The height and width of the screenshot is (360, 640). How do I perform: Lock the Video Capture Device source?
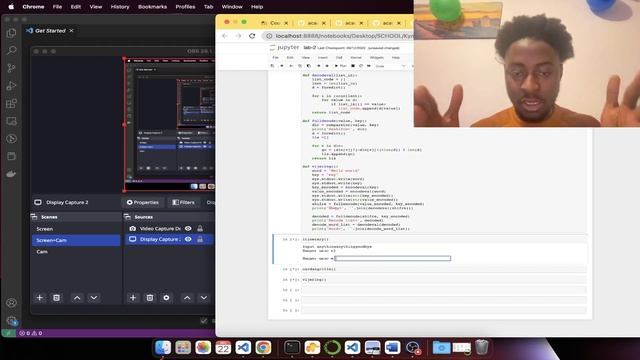tap(200, 229)
